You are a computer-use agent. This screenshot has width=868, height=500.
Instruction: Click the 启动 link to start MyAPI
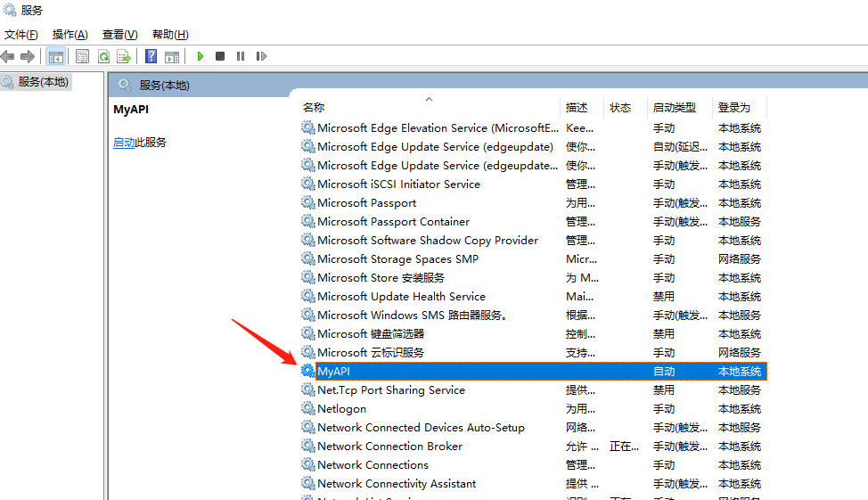pos(124,143)
